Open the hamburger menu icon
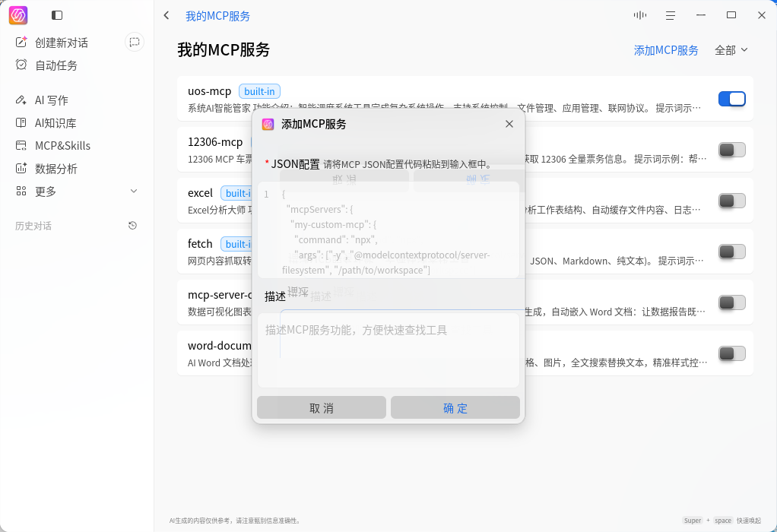The width and height of the screenshot is (777, 532). pyautogui.click(x=671, y=16)
